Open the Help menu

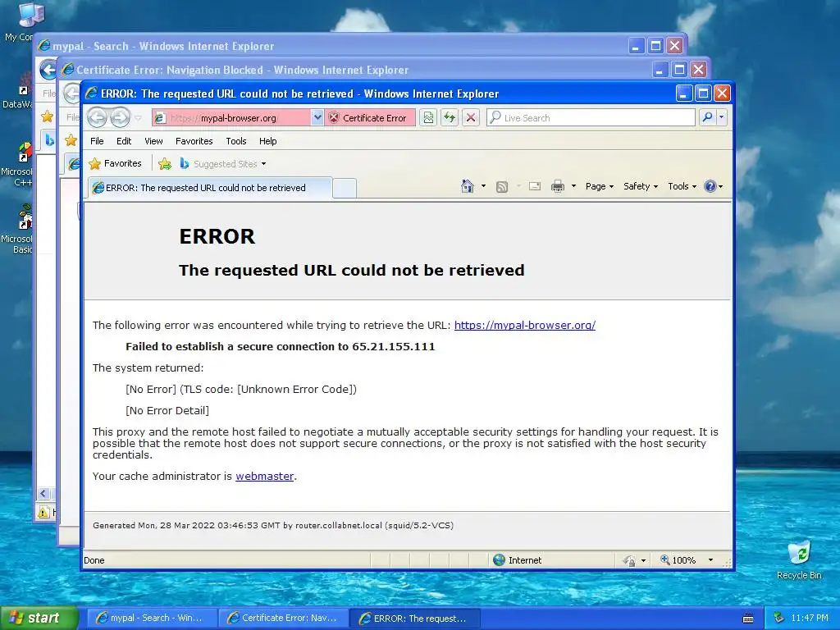[x=268, y=141]
